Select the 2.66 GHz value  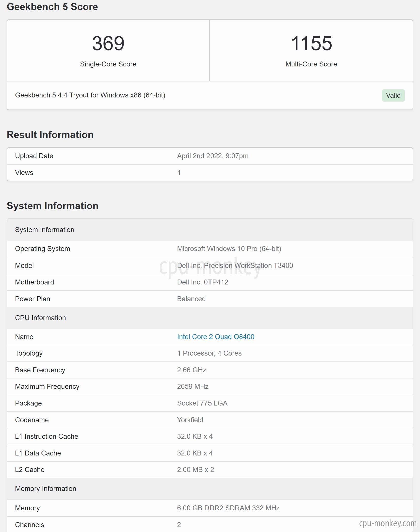192,370
